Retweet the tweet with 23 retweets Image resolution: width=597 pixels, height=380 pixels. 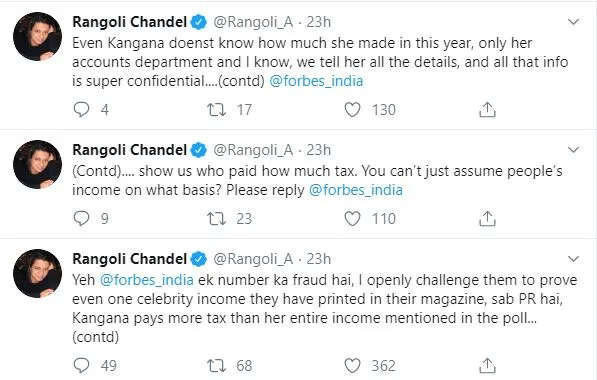point(216,219)
